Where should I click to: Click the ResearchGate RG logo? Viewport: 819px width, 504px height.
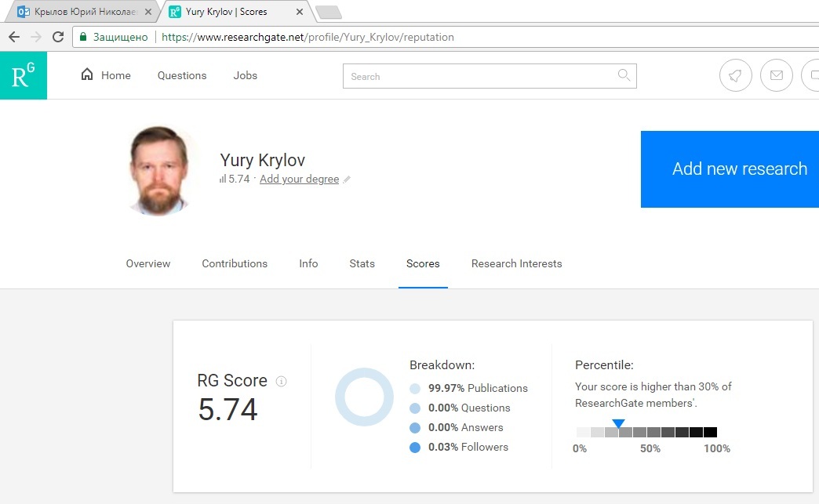point(24,75)
